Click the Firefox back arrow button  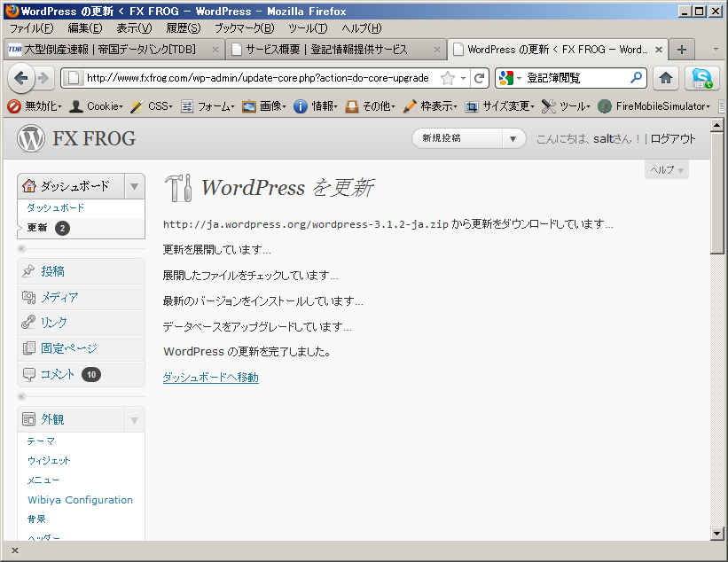point(21,78)
